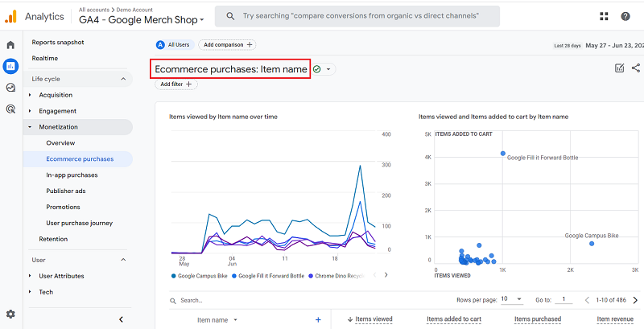
Task: Collapse the User section
Action: pos(123,260)
